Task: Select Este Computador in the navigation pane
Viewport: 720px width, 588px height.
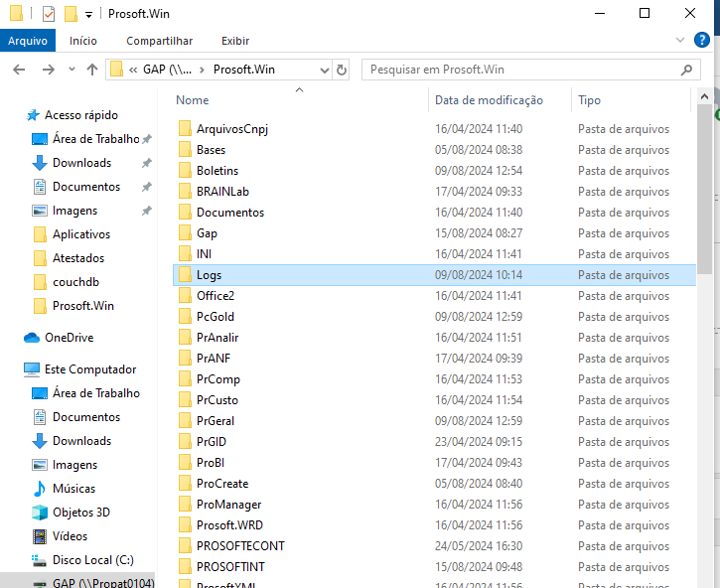Action: [x=90, y=369]
